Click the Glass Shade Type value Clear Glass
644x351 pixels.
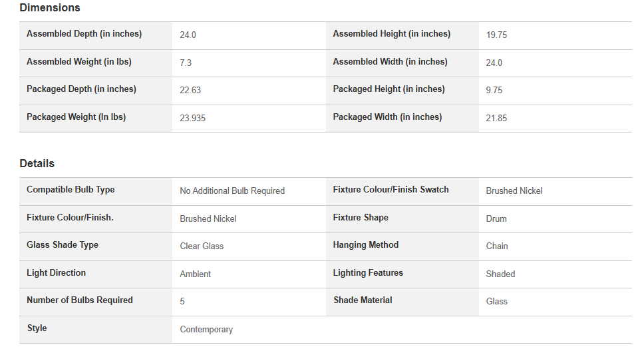[202, 246]
